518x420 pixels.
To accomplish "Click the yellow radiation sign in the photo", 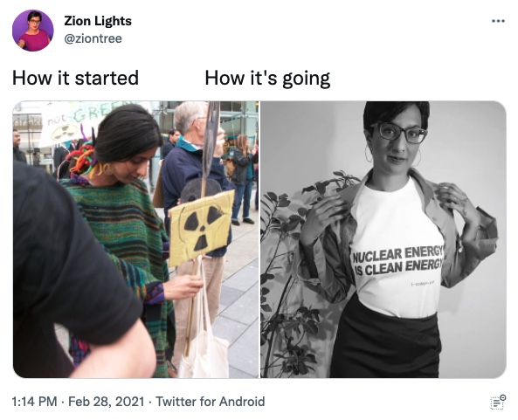I will pos(202,228).
